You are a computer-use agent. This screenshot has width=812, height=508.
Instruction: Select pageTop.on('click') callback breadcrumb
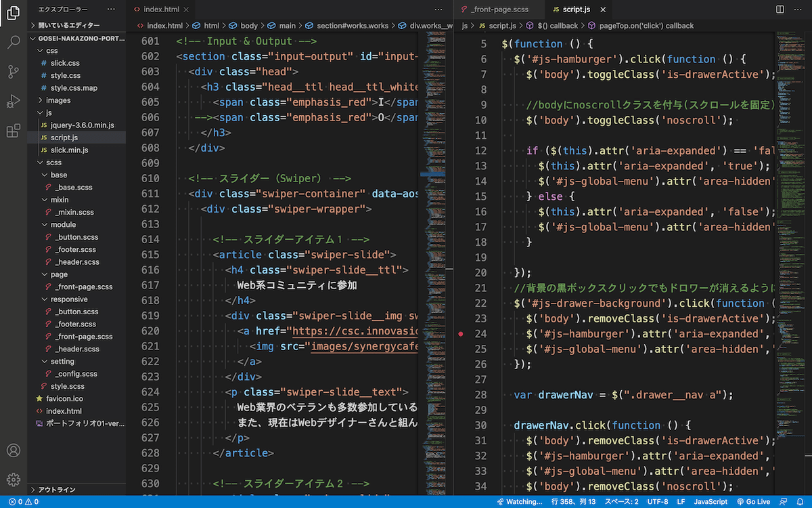click(640, 26)
